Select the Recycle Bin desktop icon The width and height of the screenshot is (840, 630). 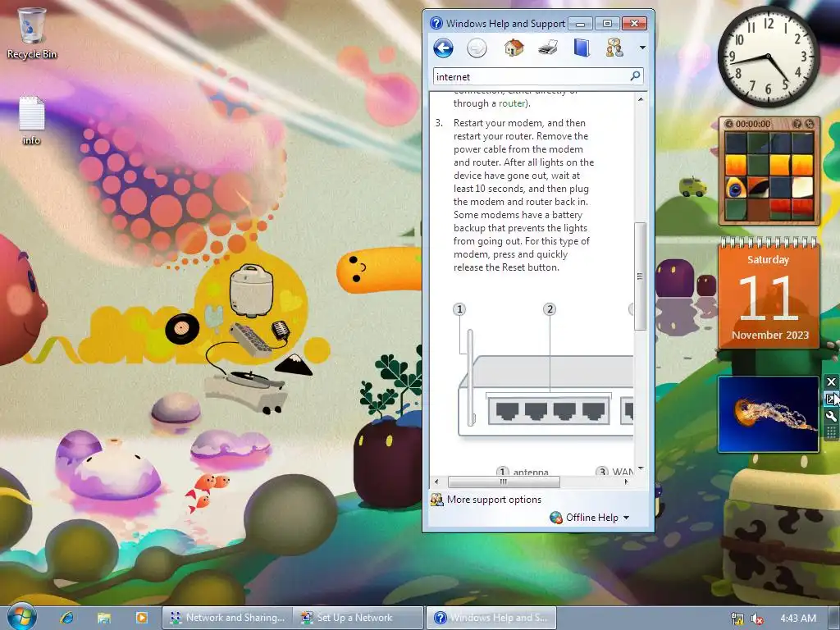click(x=32, y=33)
